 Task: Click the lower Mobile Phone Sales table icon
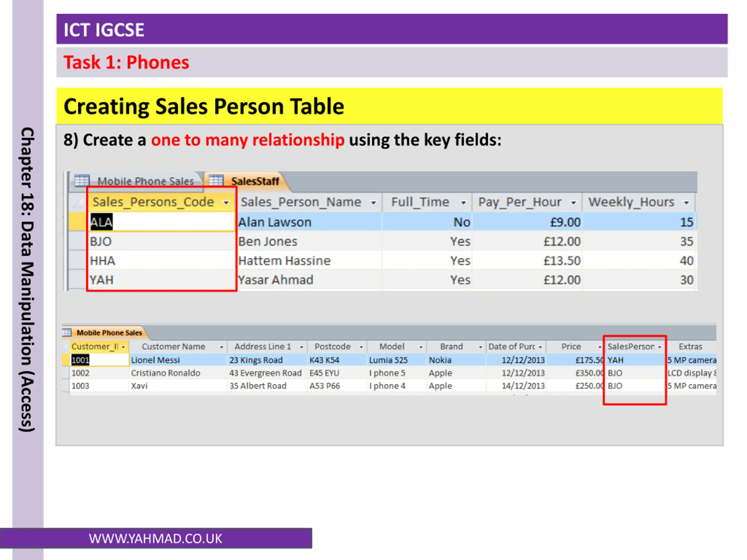pos(67,332)
